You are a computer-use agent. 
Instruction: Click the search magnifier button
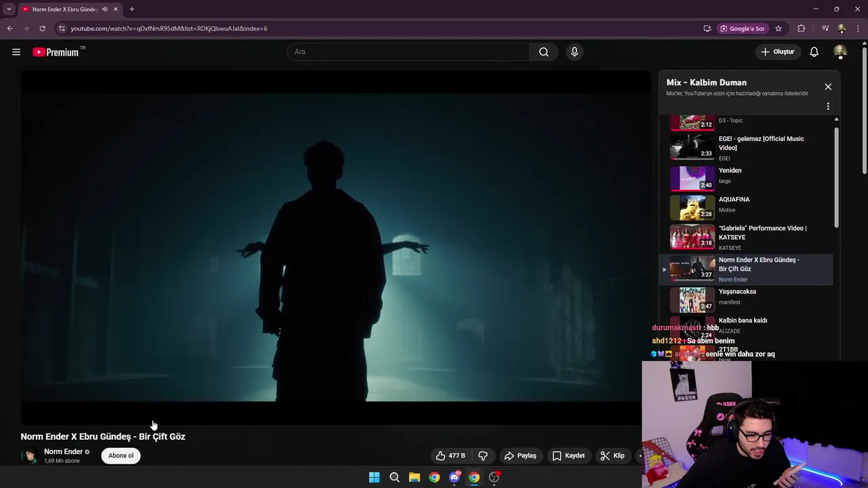tap(544, 52)
